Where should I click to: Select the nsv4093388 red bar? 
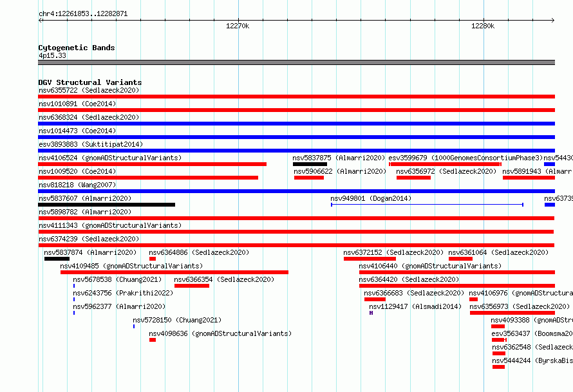498,326
